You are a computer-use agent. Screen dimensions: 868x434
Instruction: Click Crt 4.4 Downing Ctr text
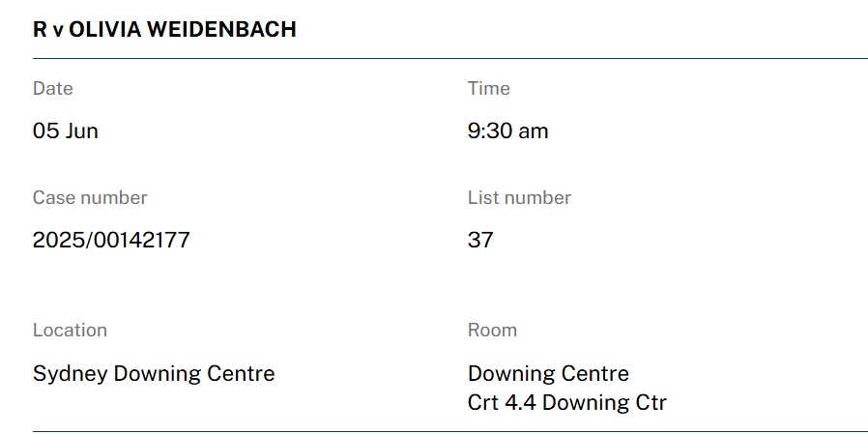point(566,402)
